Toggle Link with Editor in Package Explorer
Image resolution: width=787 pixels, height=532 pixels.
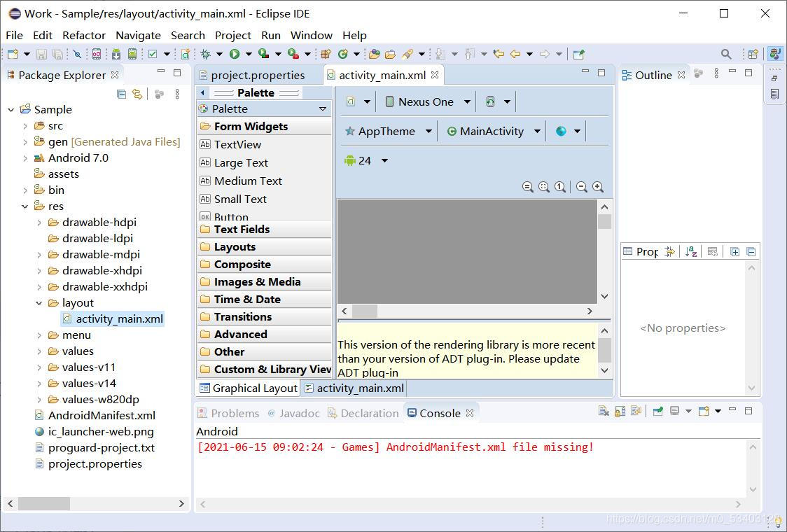(x=137, y=94)
